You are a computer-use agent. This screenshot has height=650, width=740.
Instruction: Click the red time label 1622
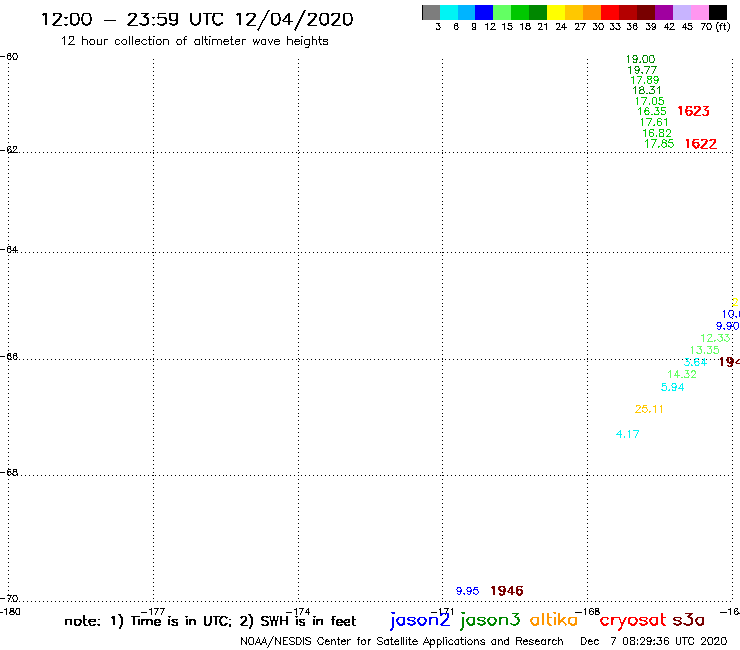(x=701, y=144)
